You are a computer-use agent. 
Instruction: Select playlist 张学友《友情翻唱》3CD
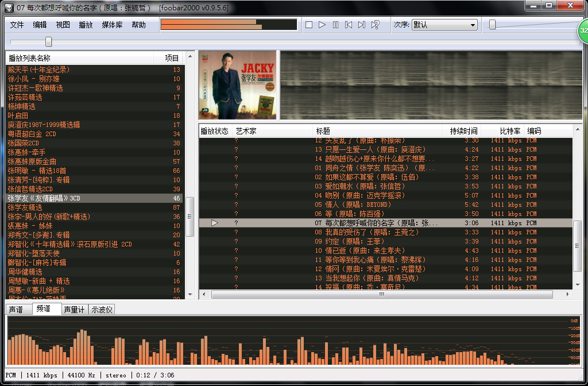[x=95, y=198]
